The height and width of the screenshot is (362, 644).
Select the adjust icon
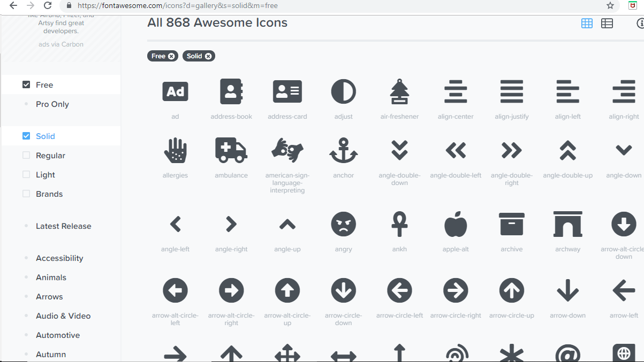point(343,91)
